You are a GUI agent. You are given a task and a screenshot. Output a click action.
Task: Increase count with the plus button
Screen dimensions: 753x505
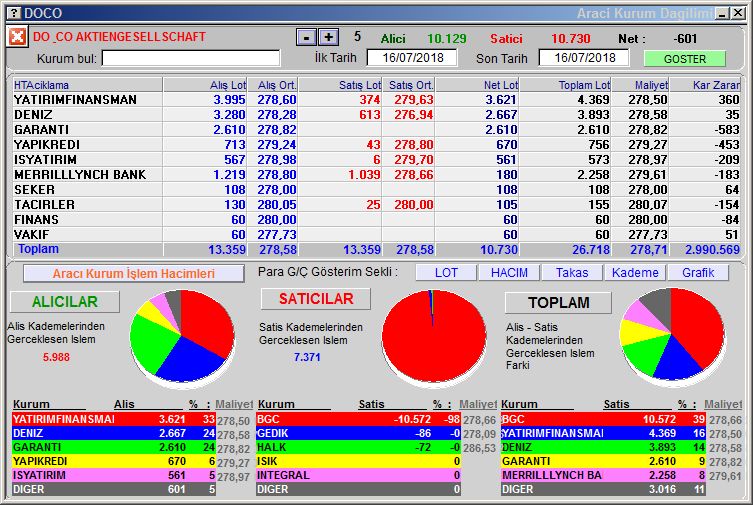coord(329,37)
